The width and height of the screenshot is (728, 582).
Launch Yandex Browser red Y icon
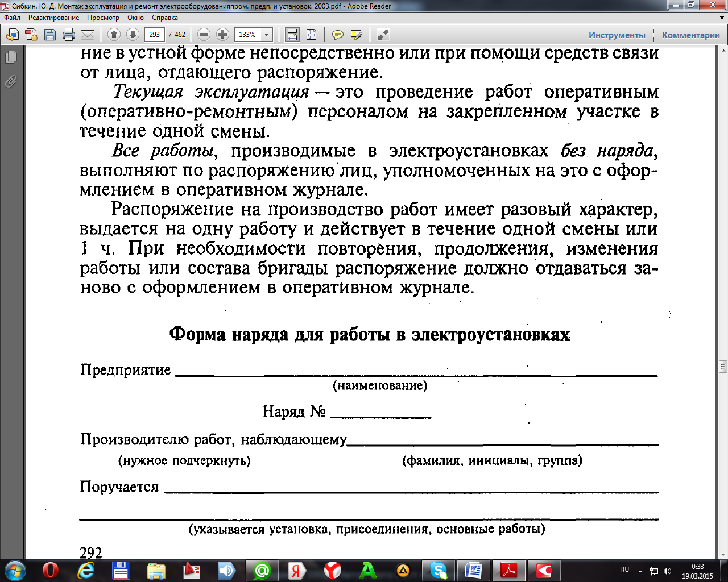[x=333, y=570]
